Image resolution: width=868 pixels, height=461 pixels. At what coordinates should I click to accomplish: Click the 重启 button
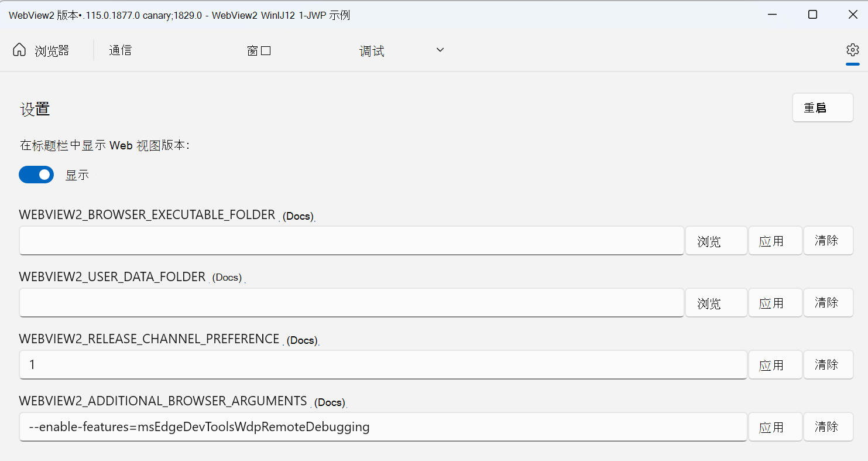click(x=822, y=108)
